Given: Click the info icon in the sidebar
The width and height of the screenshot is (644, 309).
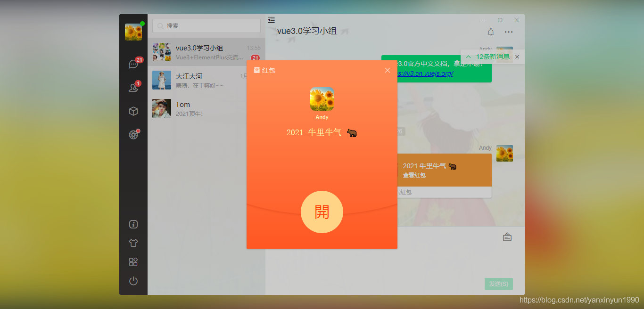Looking at the screenshot, I should click(133, 224).
